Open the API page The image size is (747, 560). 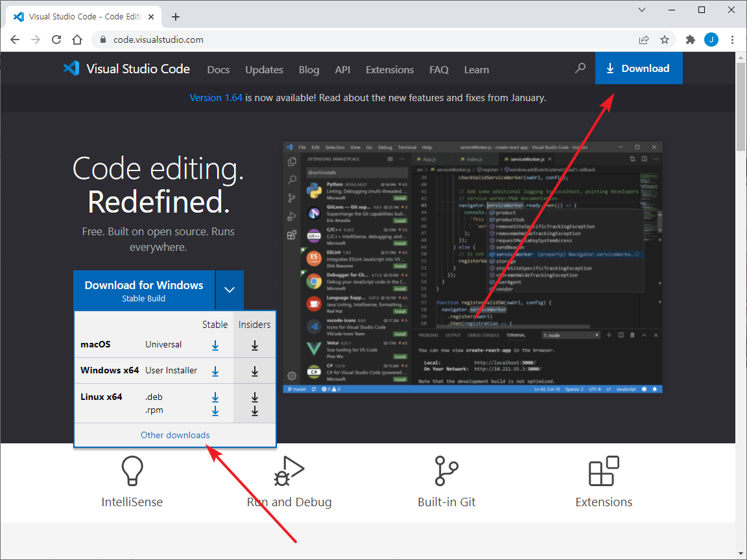click(x=342, y=69)
